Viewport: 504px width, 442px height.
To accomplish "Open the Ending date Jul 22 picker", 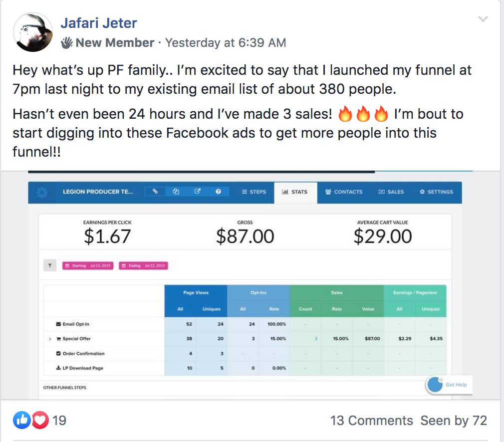I will (x=144, y=265).
